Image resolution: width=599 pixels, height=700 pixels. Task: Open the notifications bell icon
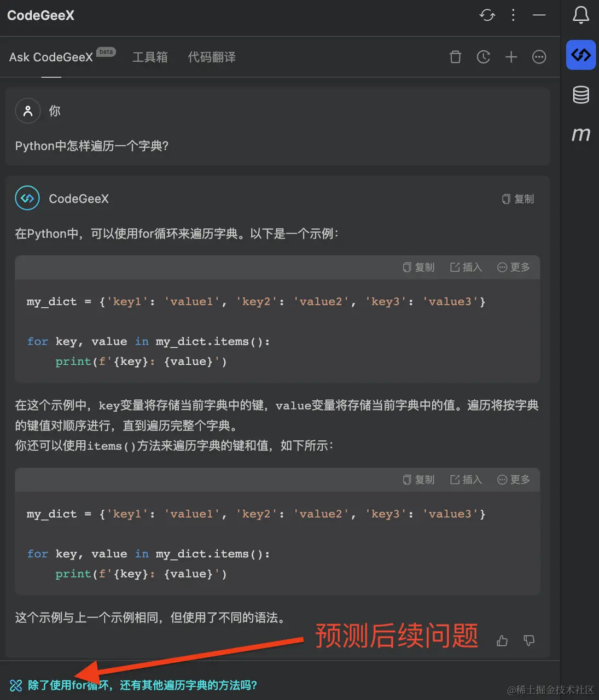[580, 15]
